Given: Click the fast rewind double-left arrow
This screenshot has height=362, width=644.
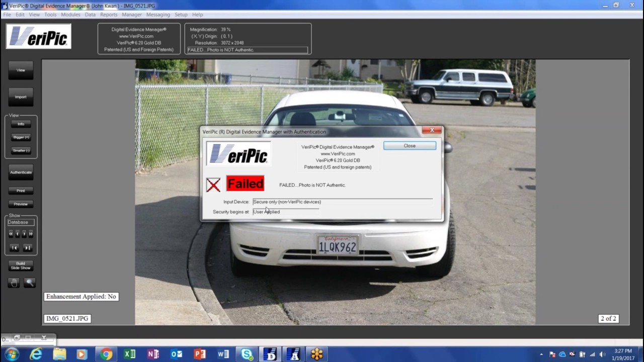Looking at the screenshot, I should (11, 234).
